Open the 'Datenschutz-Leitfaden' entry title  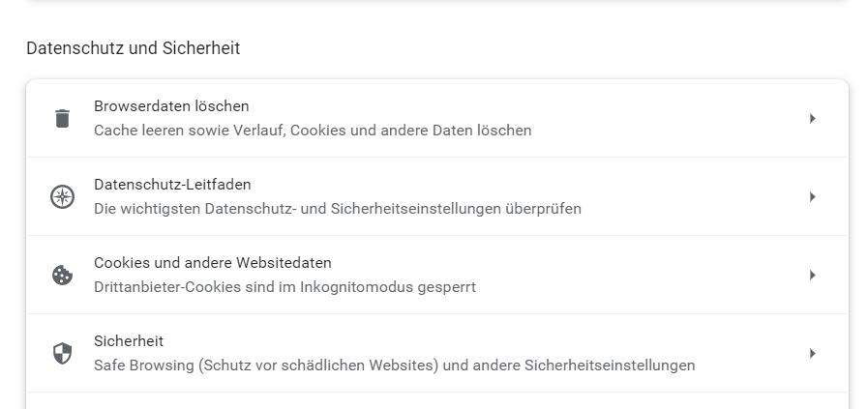click(172, 185)
